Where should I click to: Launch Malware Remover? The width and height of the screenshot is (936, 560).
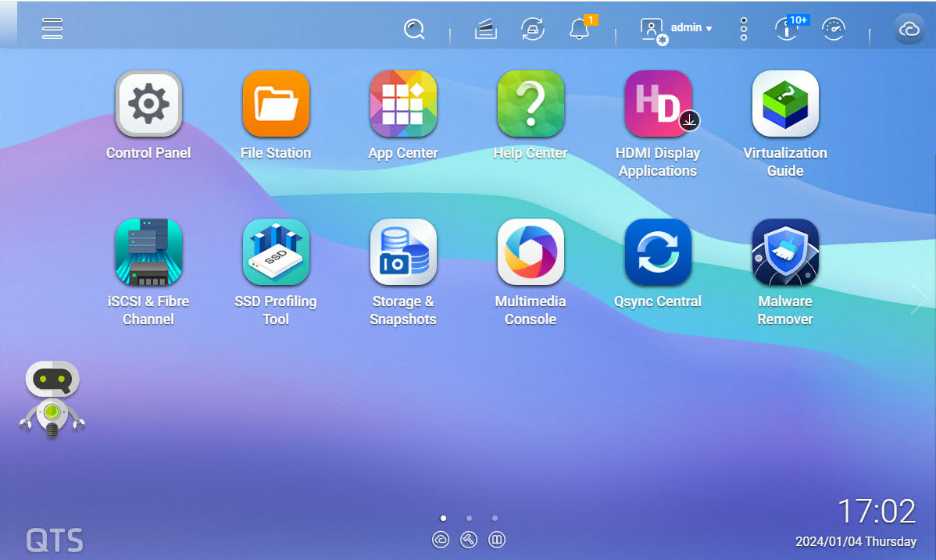tap(785, 252)
